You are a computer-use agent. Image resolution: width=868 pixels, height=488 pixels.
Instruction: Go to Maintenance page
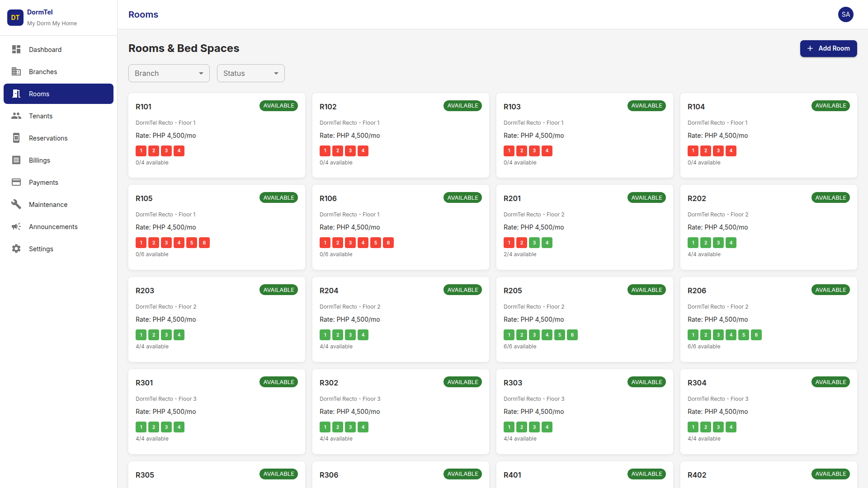[x=59, y=204]
